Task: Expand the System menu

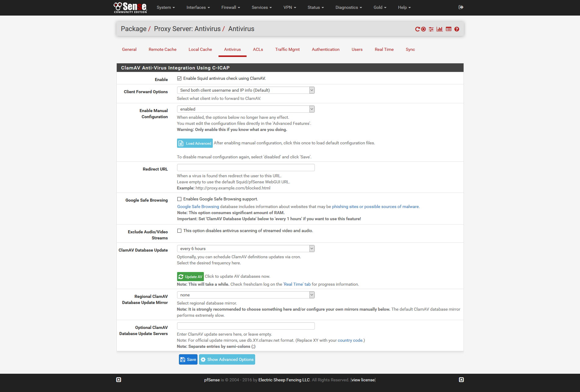Action: click(166, 7)
